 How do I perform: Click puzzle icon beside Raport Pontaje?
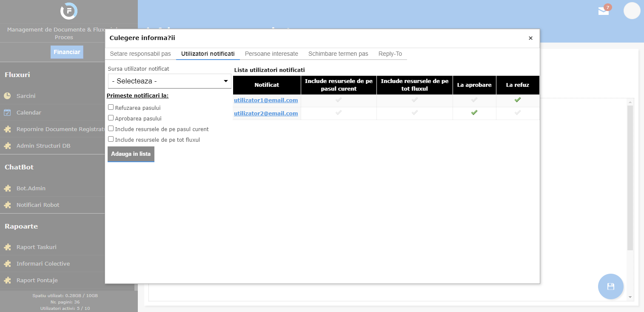tap(7, 280)
